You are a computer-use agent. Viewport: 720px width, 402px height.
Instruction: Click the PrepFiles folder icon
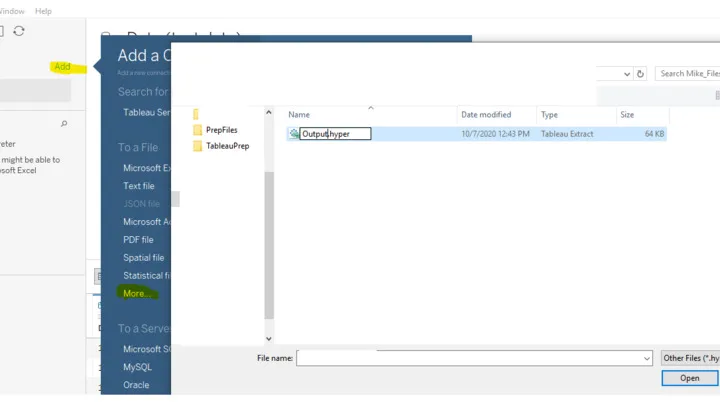point(197,130)
